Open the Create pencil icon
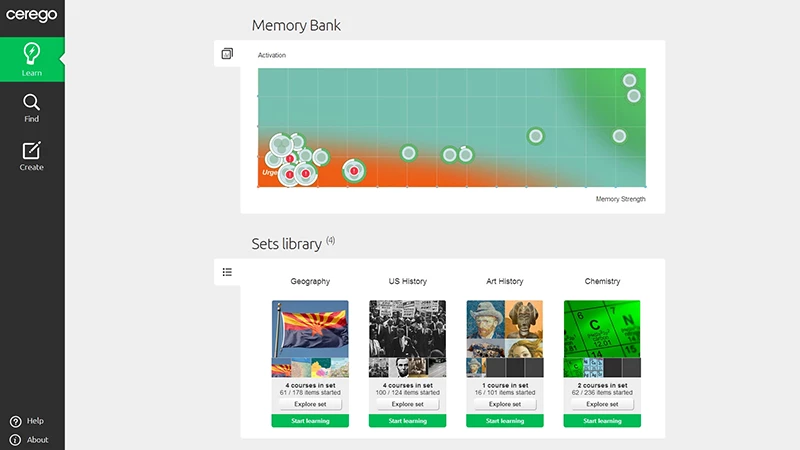This screenshot has height=450, width=800. click(x=32, y=156)
